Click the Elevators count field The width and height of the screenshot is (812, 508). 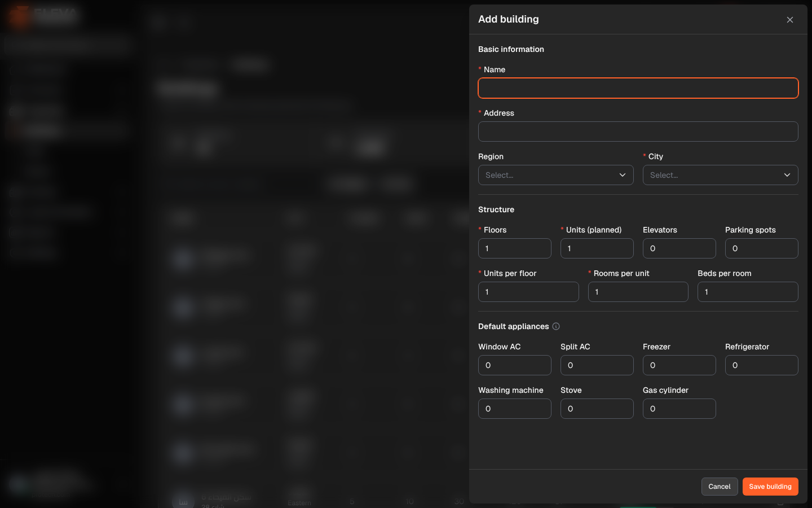tap(679, 248)
